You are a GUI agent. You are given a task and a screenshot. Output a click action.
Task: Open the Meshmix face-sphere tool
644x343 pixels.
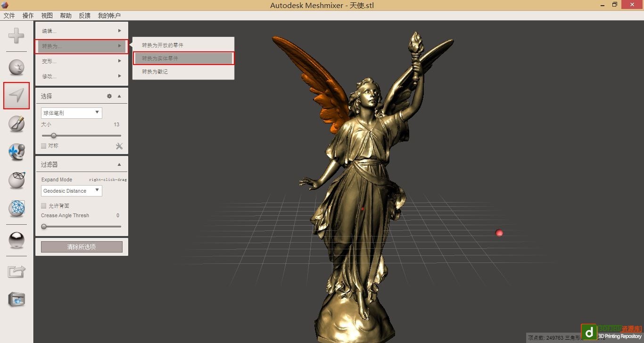point(17,67)
